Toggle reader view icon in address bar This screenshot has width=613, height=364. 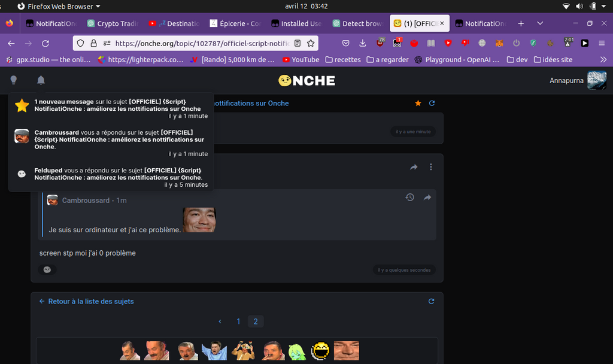point(298,43)
